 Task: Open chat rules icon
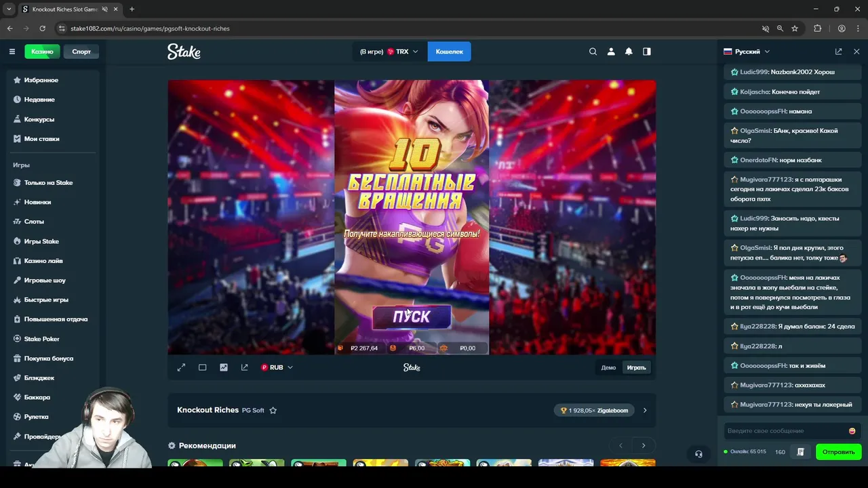pos(800,452)
